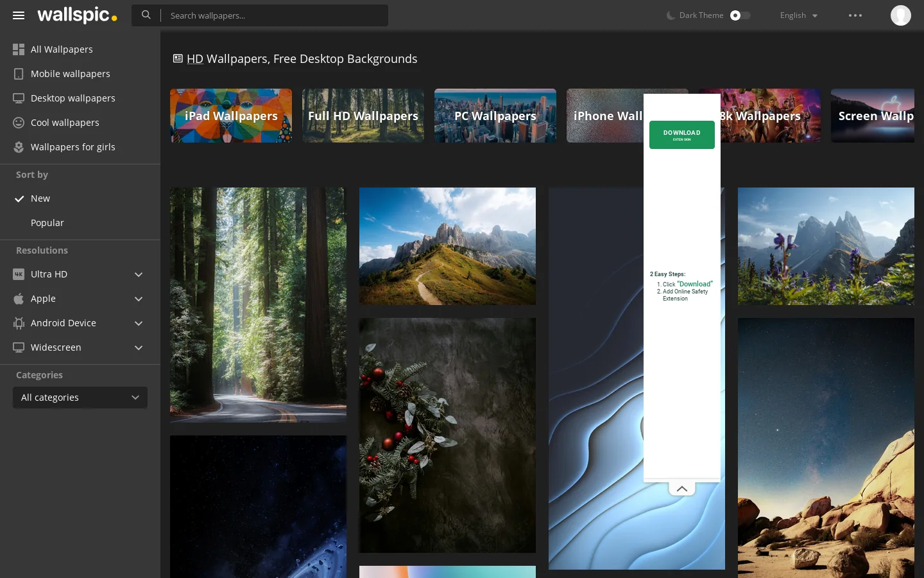Image resolution: width=924 pixels, height=578 pixels.
Task: Open the Cool wallpapers link
Action: click(65, 123)
